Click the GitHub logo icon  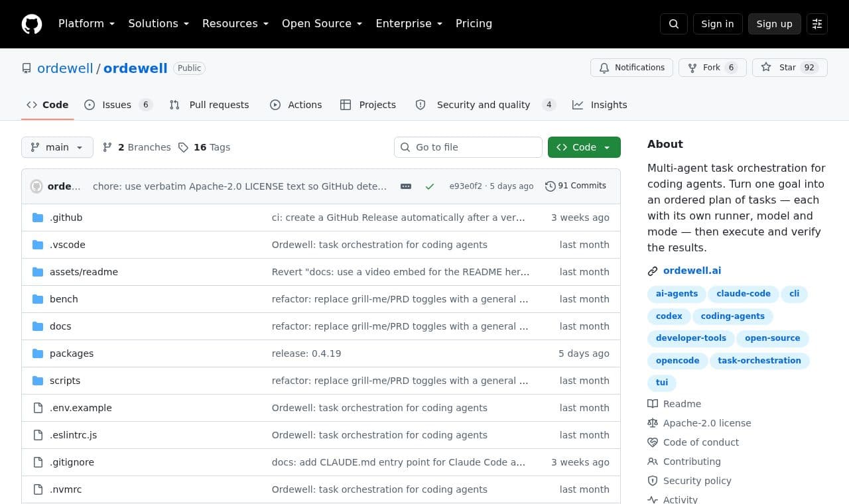click(x=32, y=24)
